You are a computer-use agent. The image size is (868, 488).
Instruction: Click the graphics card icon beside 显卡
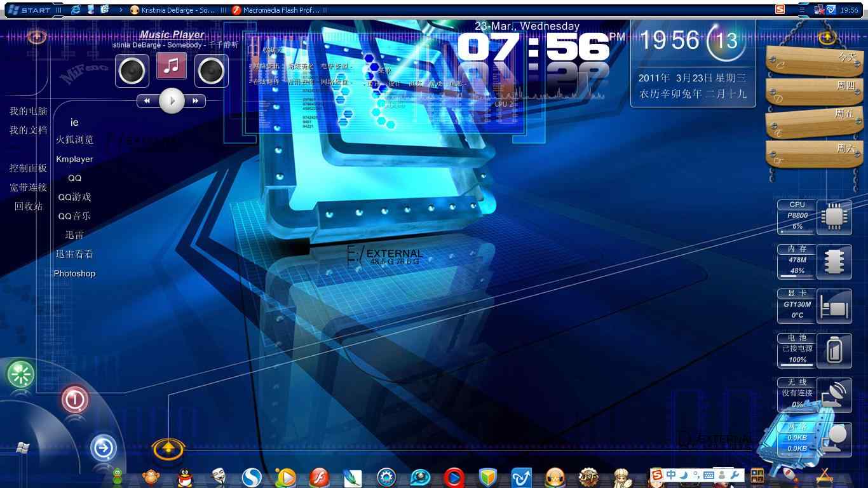tap(834, 306)
